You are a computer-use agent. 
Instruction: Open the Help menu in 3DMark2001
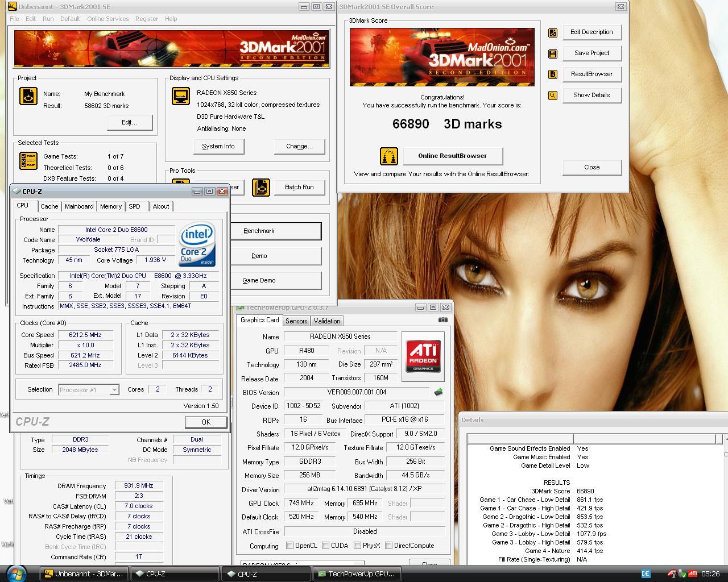(x=171, y=19)
